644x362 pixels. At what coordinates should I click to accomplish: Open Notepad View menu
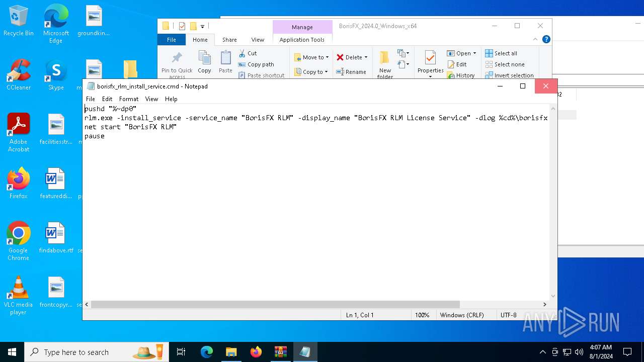click(151, 99)
